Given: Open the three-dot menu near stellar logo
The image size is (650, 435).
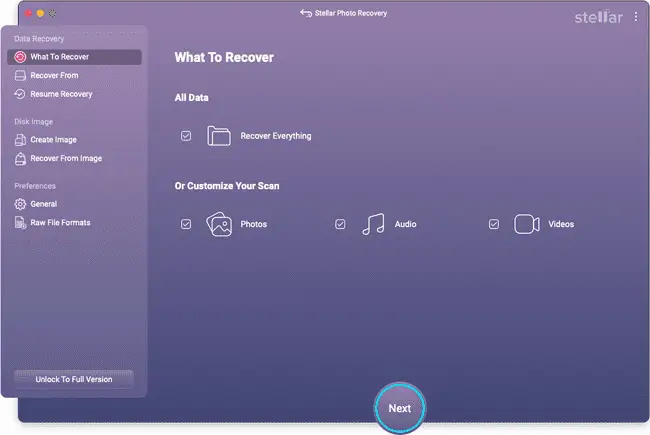Looking at the screenshot, I should point(635,17).
